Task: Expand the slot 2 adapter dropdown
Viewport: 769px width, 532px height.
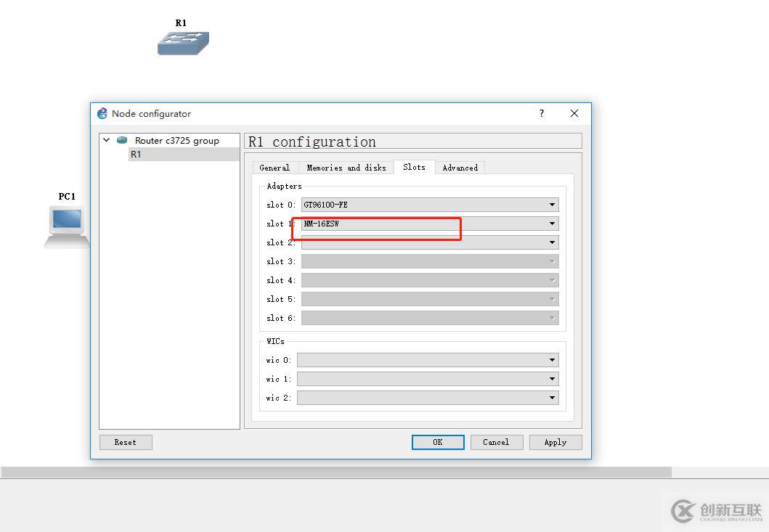Action: pos(430,242)
